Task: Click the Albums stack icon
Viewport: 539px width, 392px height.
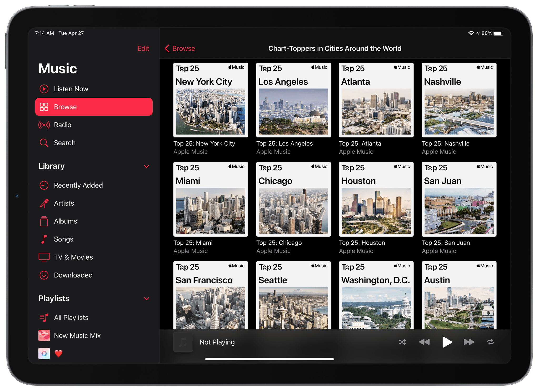Action: tap(44, 221)
